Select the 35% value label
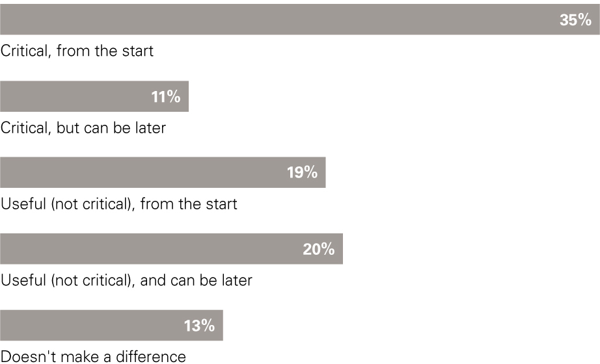The width and height of the screenshot is (600, 364). tap(575, 20)
